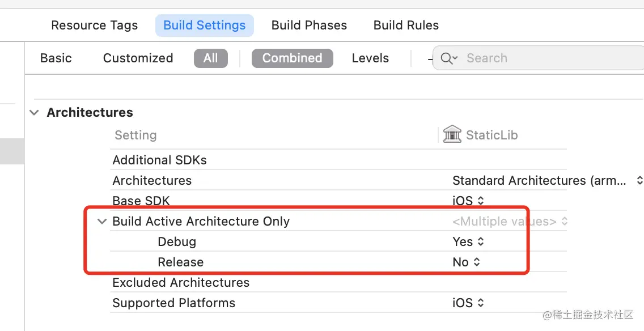644x331 pixels.
Task: Filter to Customized settings
Action: coord(138,58)
